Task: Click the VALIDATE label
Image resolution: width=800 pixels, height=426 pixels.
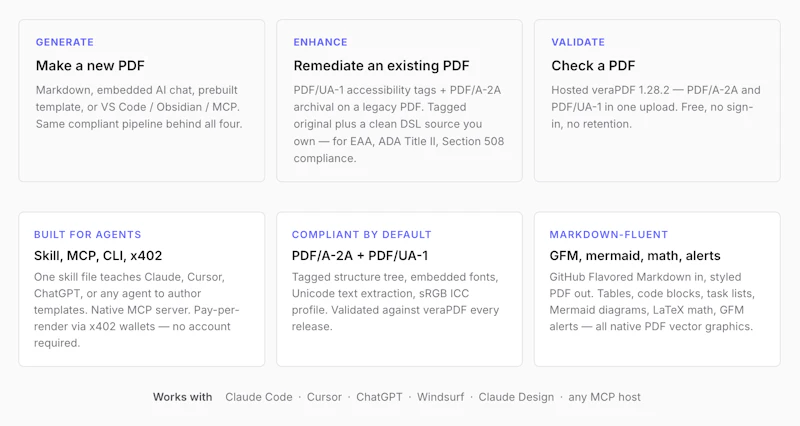Action: 578,42
